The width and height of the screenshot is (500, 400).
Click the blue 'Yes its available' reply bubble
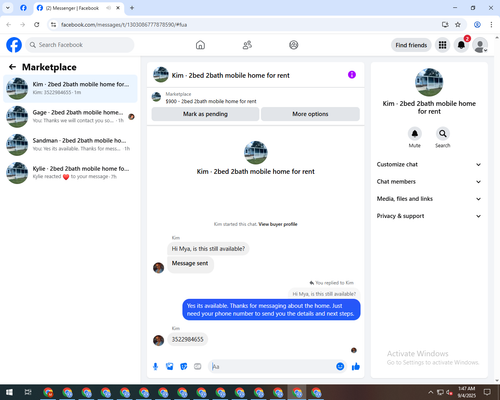click(271, 310)
